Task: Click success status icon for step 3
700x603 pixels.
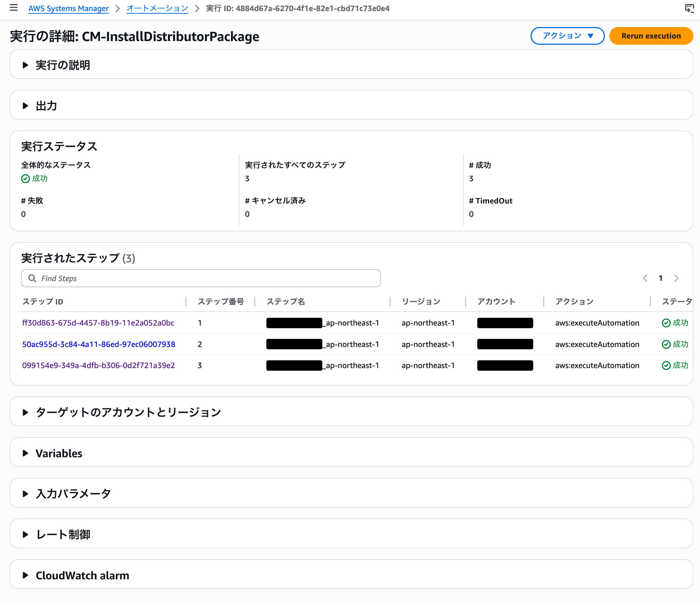Action: coord(666,365)
